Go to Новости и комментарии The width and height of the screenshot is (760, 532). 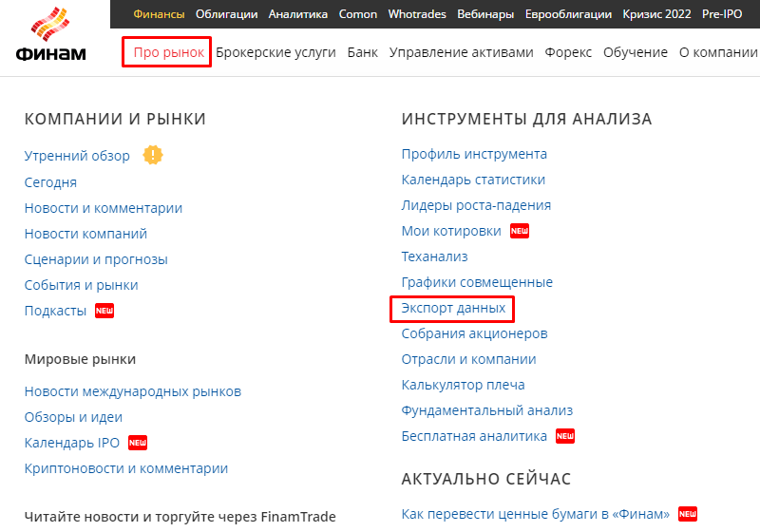click(x=103, y=208)
